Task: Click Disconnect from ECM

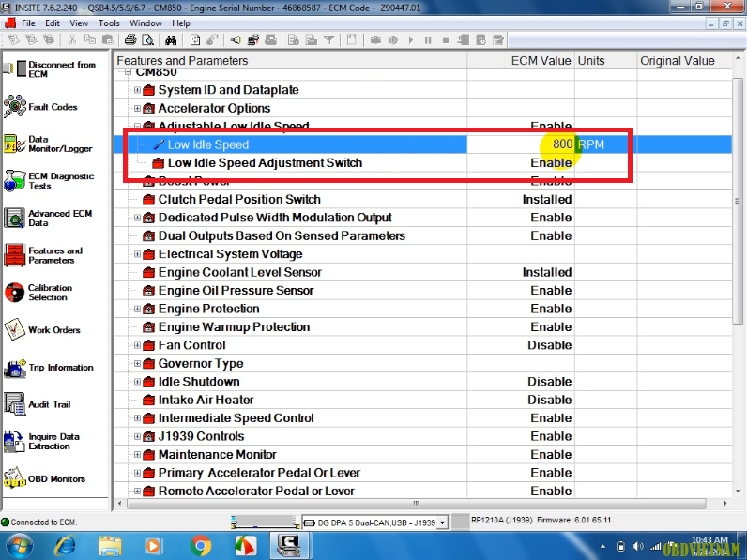Action: click(50, 69)
